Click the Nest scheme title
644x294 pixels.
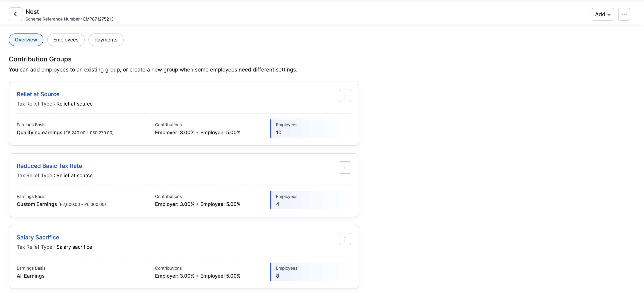coord(32,12)
